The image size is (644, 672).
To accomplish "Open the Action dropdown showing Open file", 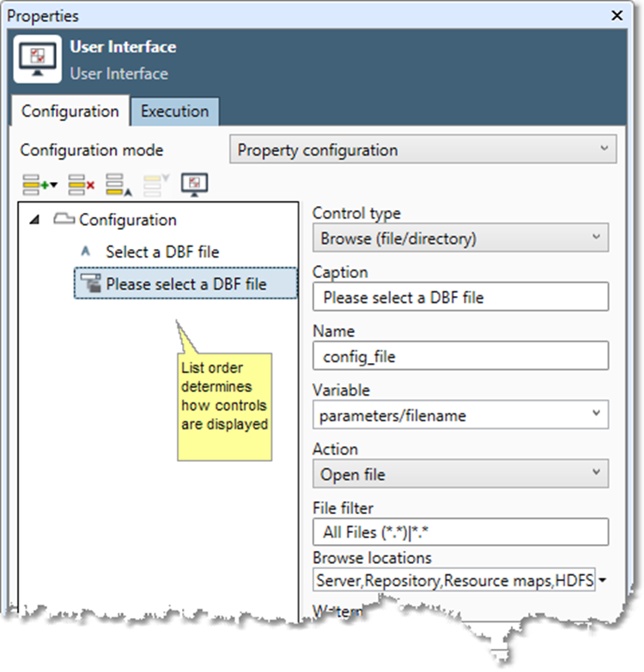I will (x=459, y=474).
